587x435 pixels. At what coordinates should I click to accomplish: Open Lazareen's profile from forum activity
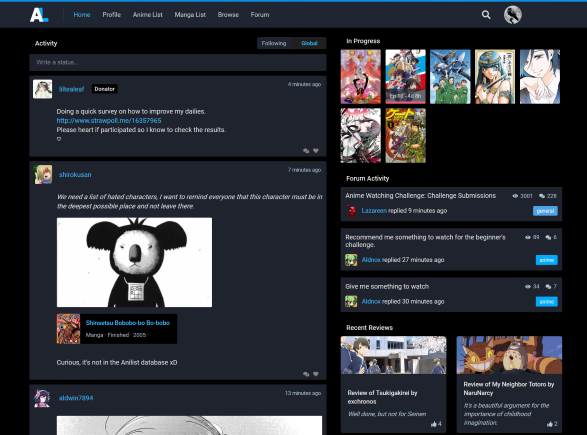[374, 211]
